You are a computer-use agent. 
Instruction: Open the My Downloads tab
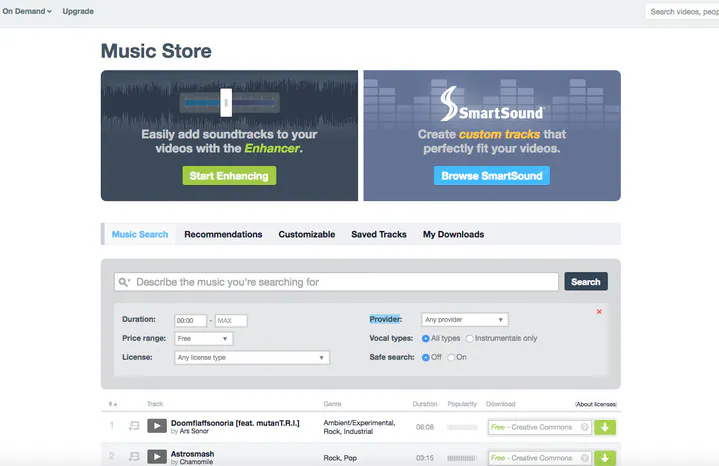point(454,234)
